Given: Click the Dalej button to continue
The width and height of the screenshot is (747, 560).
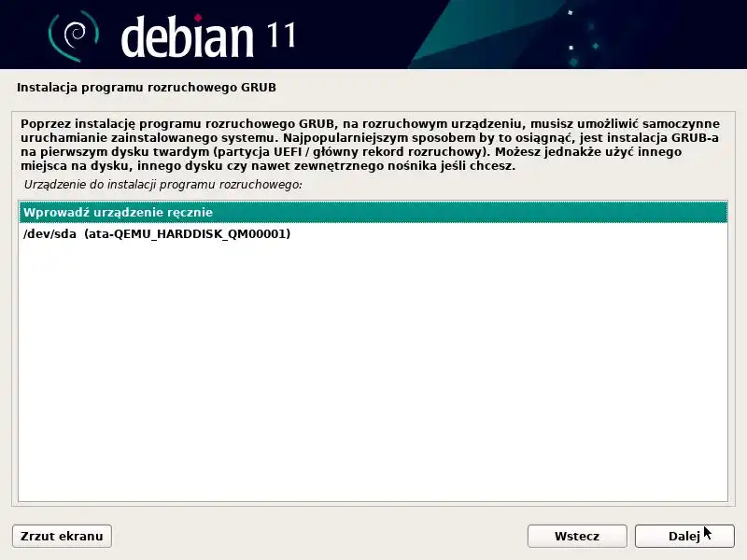Looking at the screenshot, I should point(684,536).
